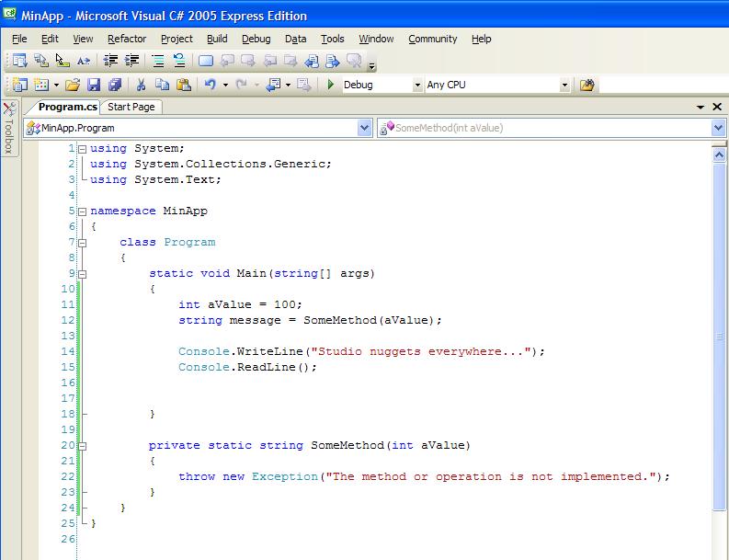
Task: Click the Copy icon
Action: (163, 85)
